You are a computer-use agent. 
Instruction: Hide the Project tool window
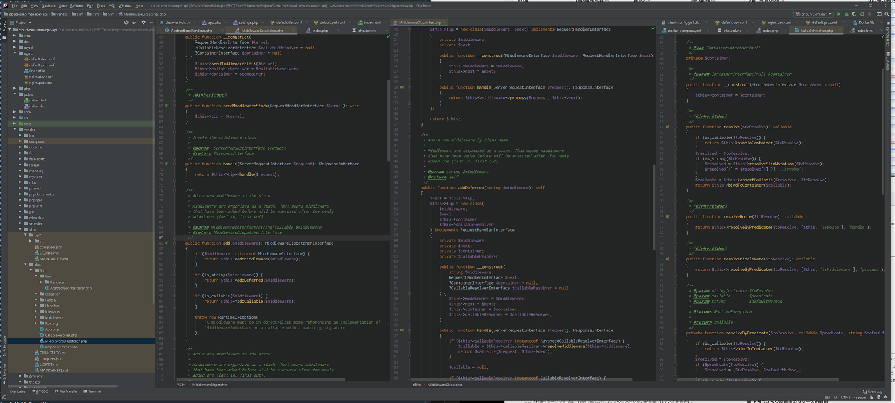pyautogui.click(x=151, y=22)
